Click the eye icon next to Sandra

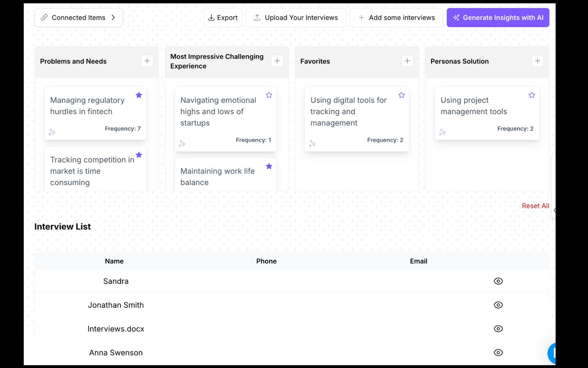click(x=498, y=281)
